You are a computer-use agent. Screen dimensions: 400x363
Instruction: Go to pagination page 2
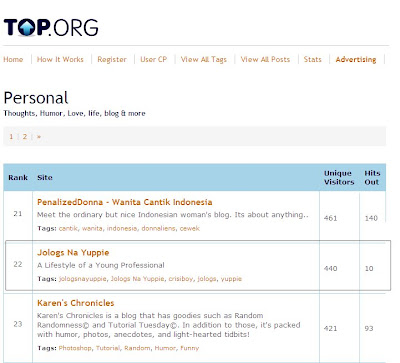click(x=25, y=137)
